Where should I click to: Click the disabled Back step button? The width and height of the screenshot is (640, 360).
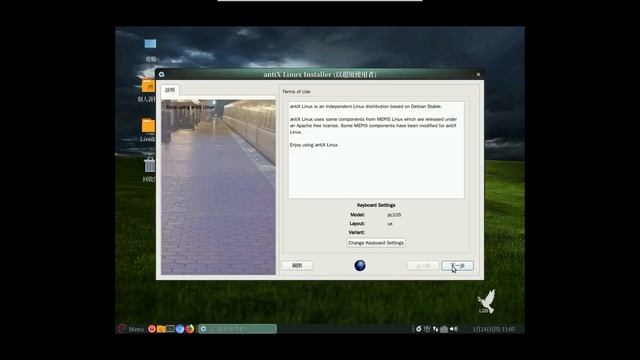tap(423, 266)
